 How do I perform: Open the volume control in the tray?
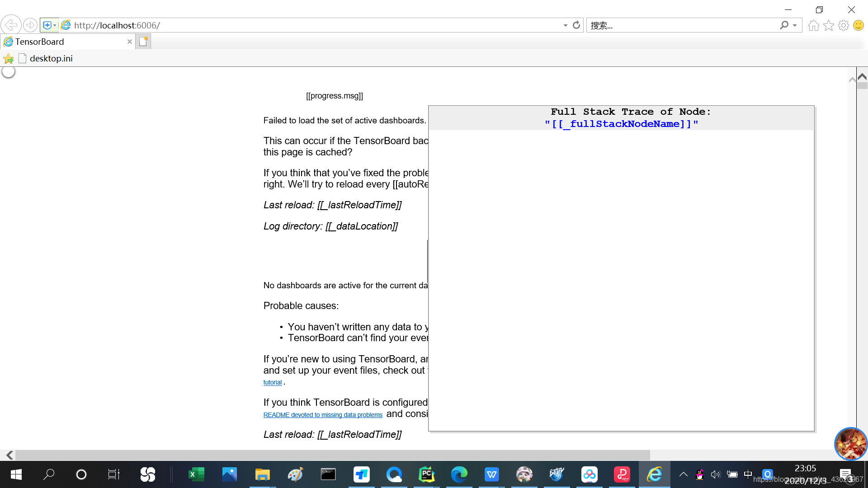click(x=716, y=474)
